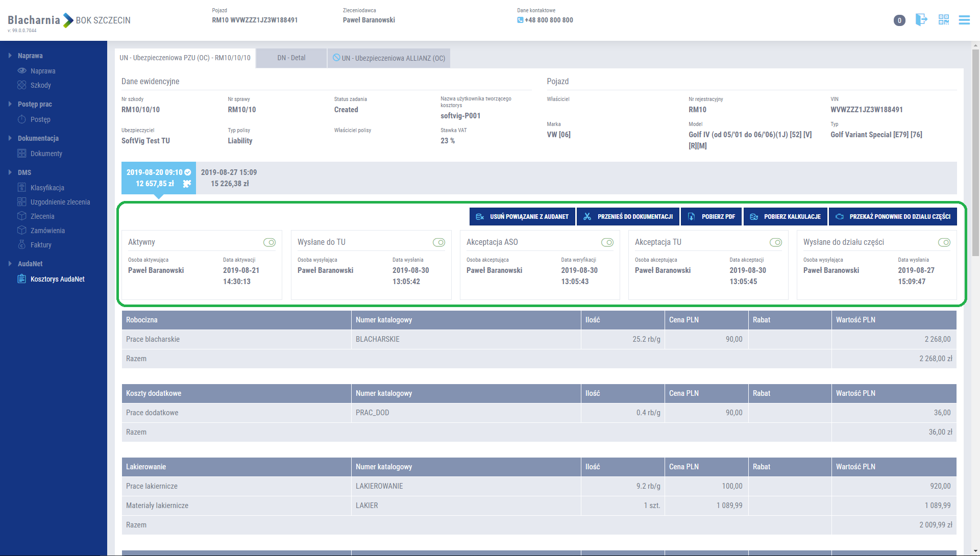Switch to the UN - Ubezpieczeniowa ALLIANZ (OC) tab

[389, 58]
